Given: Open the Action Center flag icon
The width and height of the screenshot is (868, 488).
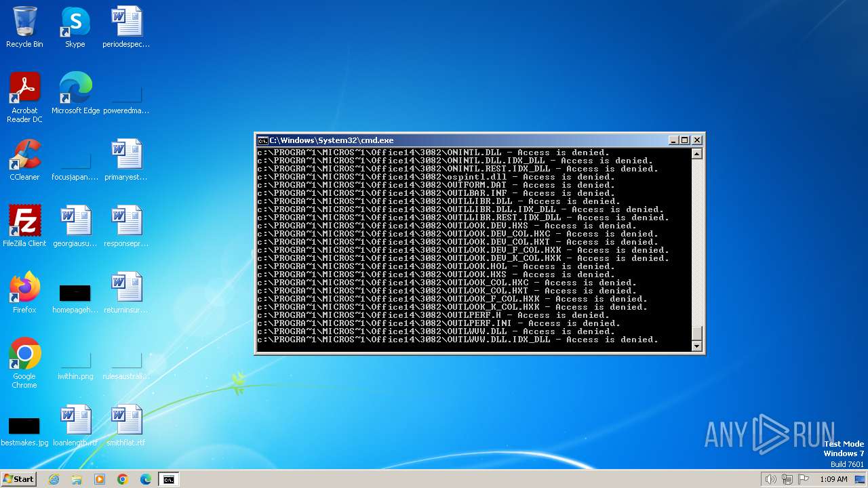Looking at the screenshot, I should [x=804, y=479].
